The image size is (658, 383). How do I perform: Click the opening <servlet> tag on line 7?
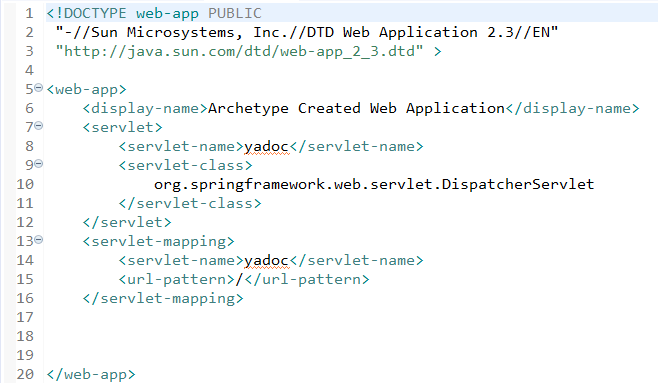tap(123, 128)
